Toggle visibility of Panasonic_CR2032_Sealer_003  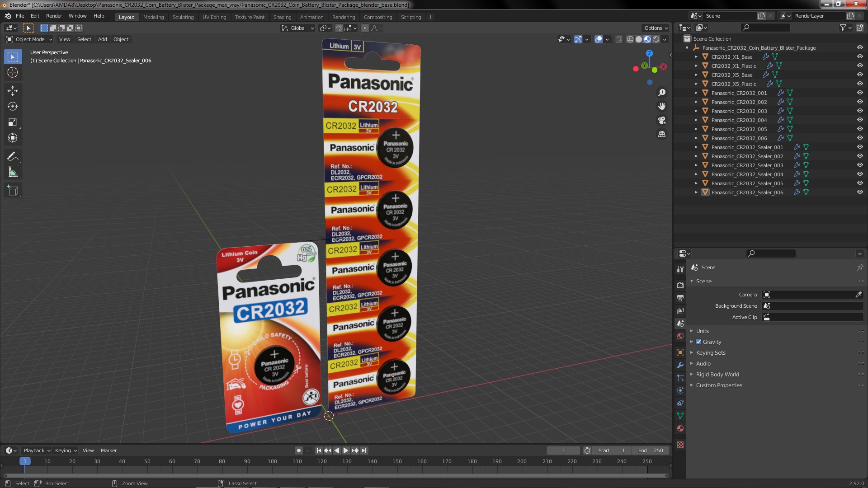tap(860, 165)
